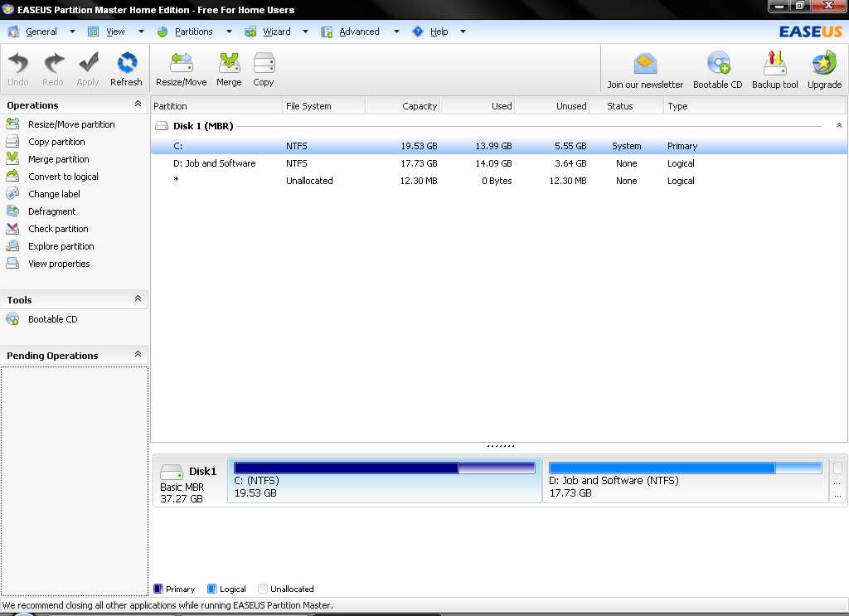849x616 pixels.
Task: Open the Partitions dropdown arrow
Action: pos(229,32)
